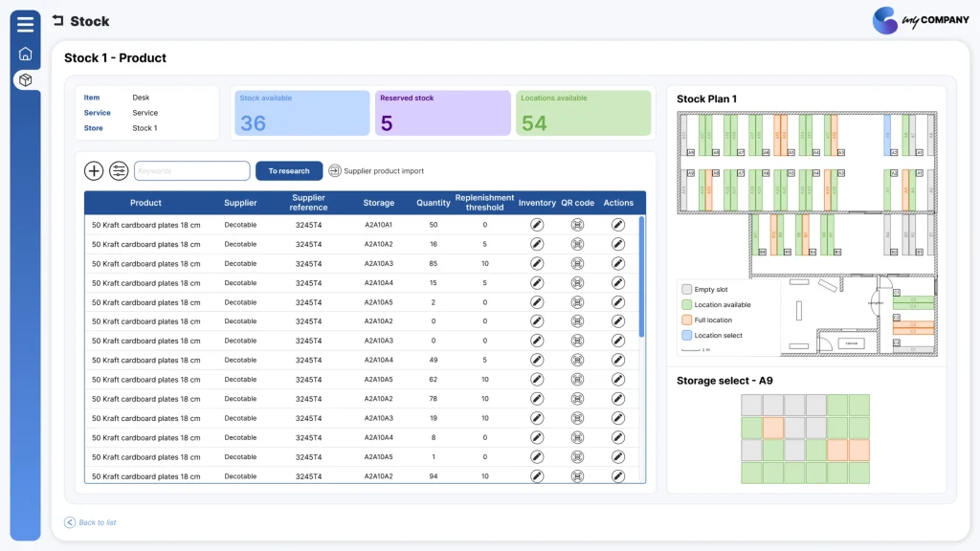Click the plus icon to add a product
The width and height of the screenshot is (980, 551).
(94, 170)
